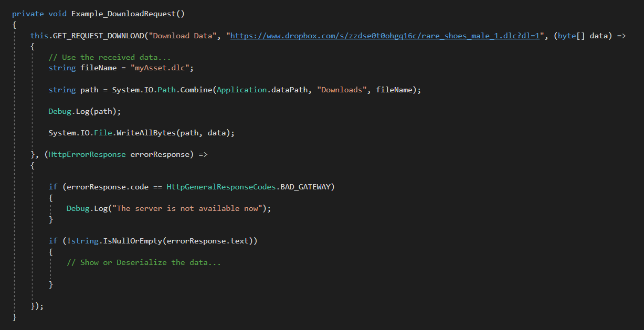Click the File class in System.IO.File
Screen dimensions: 644x330
click(103, 133)
